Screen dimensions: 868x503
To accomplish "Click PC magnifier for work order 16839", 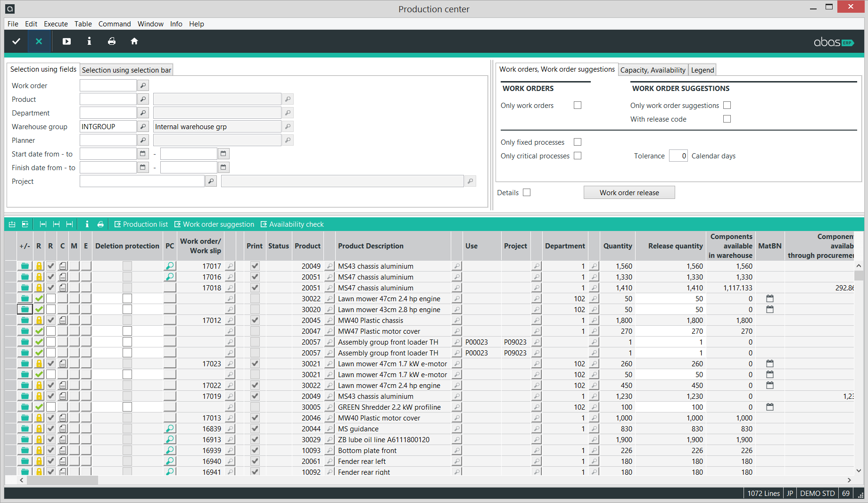I will 170,429.
